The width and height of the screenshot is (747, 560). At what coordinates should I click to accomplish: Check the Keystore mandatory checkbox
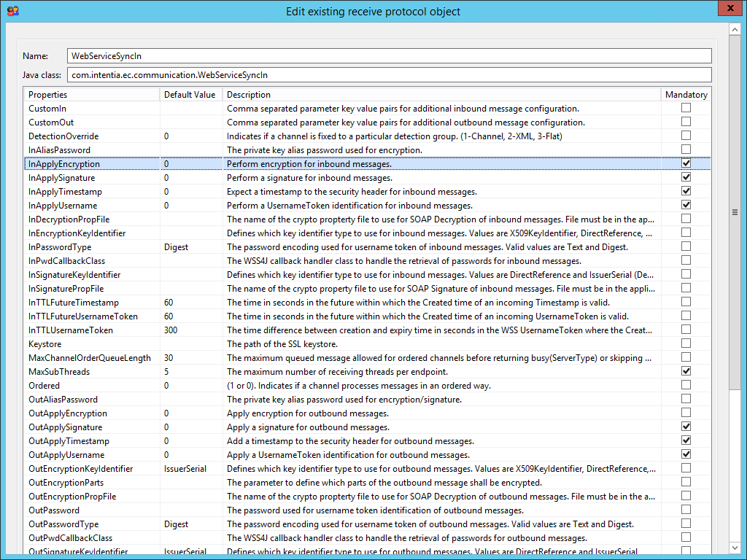(x=686, y=343)
